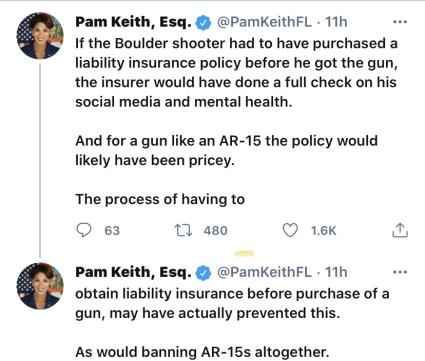Image resolution: width=425 pixels, height=361 pixels.
Task: Open @PamKeithFL handle in second tweet
Action: tap(264, 272)
